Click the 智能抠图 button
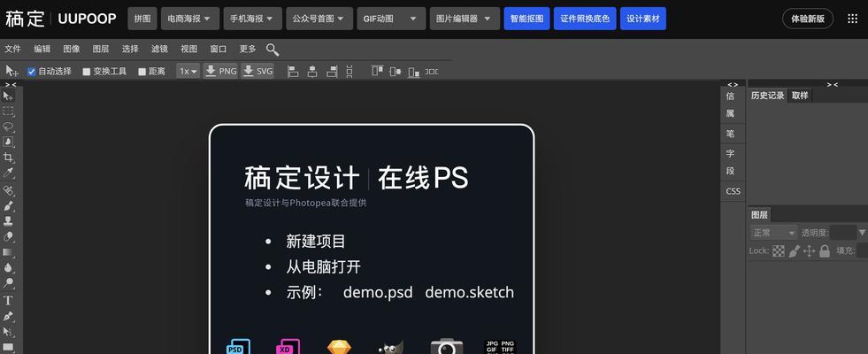The height and width of the screenshot is (354, 868). 527,19
